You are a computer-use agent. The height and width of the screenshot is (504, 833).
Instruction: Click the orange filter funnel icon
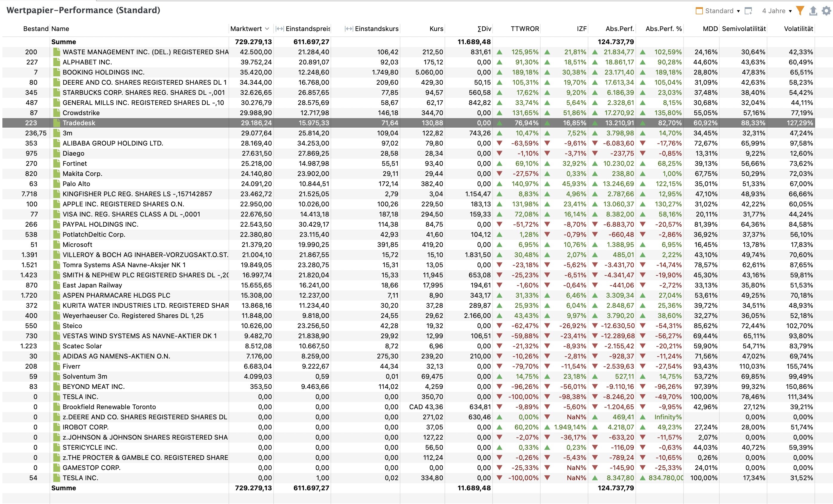800,11
